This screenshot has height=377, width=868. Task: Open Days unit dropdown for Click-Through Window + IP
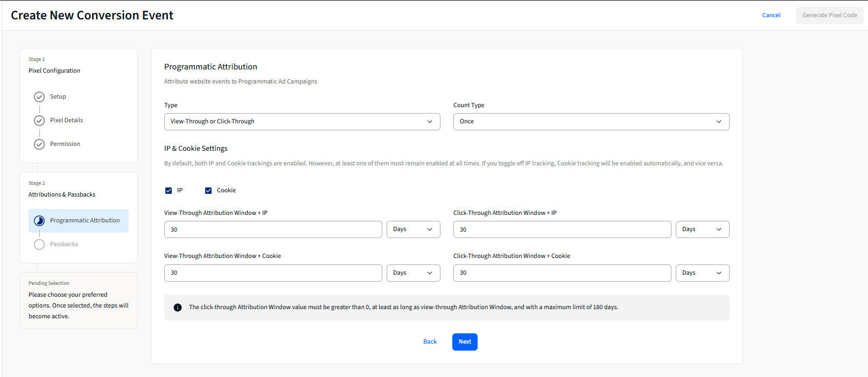703,229
